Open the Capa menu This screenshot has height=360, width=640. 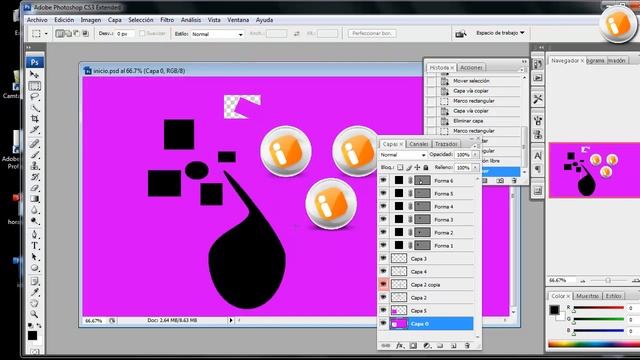(114, 20)
